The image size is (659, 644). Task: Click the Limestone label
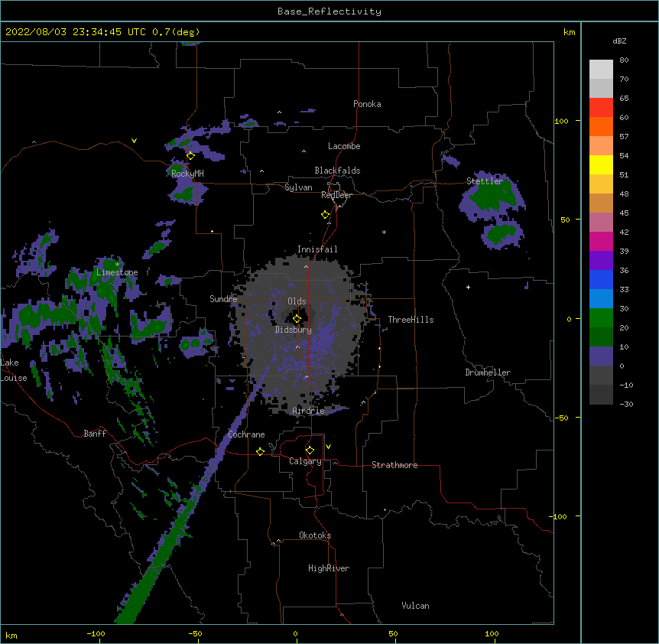pos(117,272)
